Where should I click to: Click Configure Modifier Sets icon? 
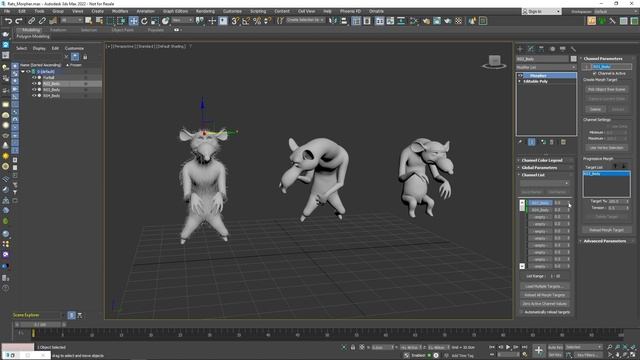[x=563, y=142]
